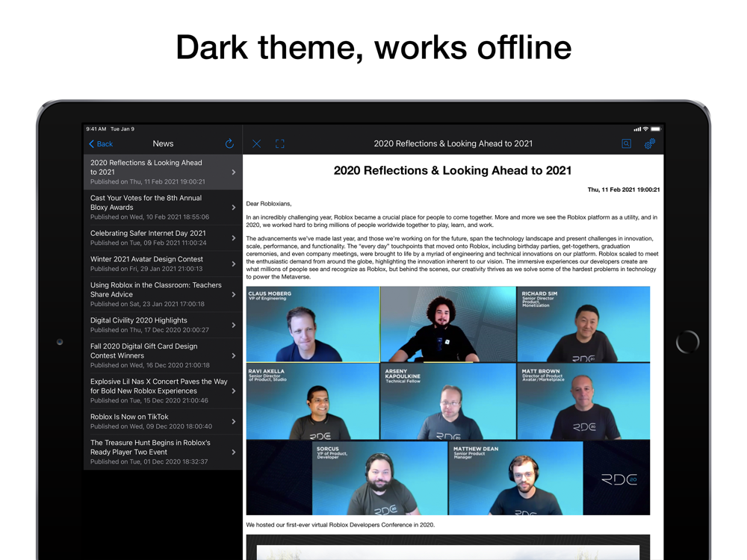This screenshot has height=560, width=747.
Task: Open 'The Treasure Hunt Begins' item
Action: pos(163,452)
